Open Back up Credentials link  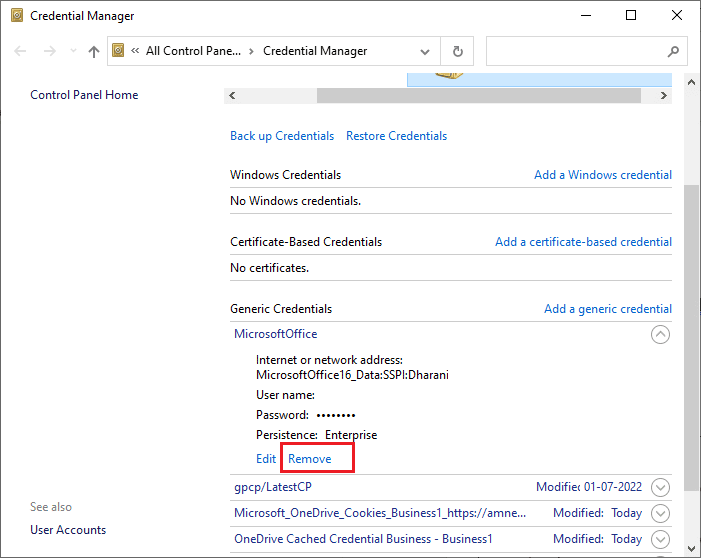[x=282, y=136]
